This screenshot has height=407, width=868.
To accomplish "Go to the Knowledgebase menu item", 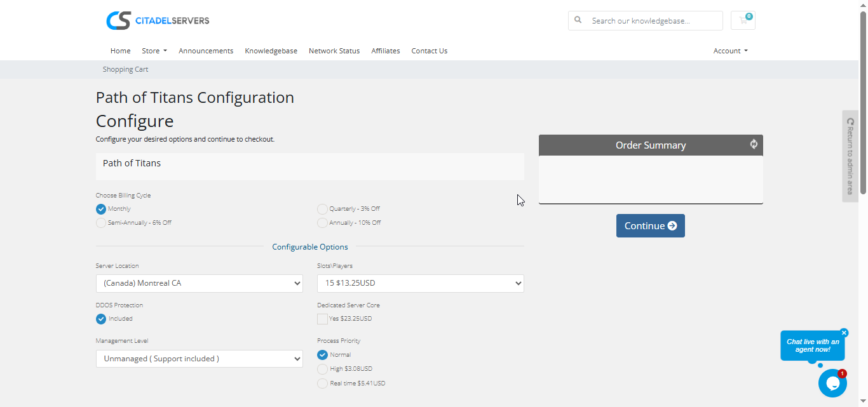I will (x=271, y=51).
